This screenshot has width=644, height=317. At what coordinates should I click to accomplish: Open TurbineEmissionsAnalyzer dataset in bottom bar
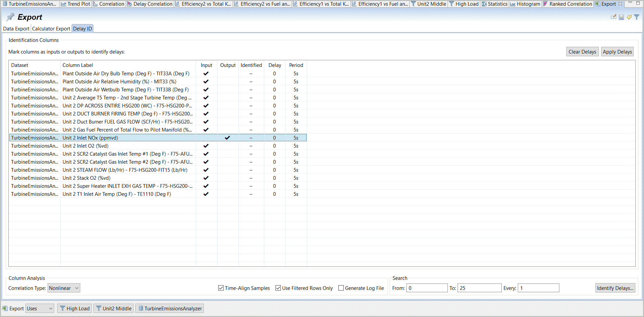(x=170, y=308)
